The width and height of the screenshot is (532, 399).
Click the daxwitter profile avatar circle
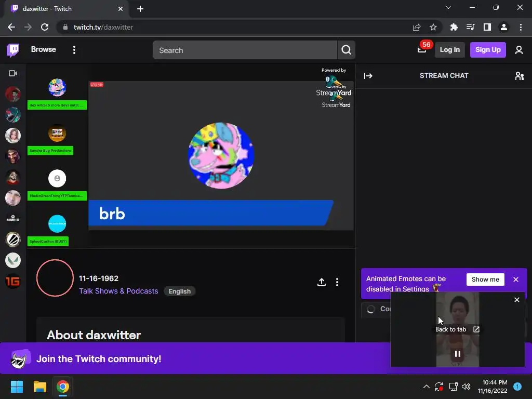tap(55, 278)
